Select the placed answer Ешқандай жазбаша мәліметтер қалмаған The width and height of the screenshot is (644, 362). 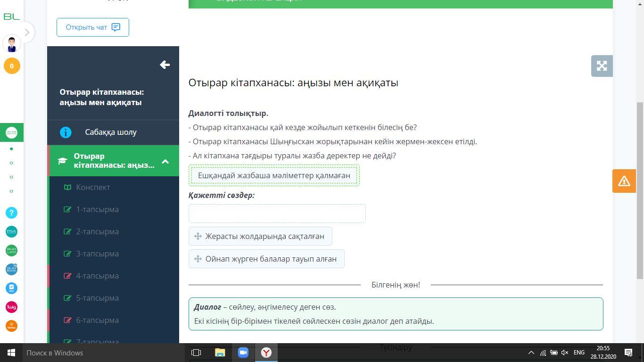[x=274, y=175]
